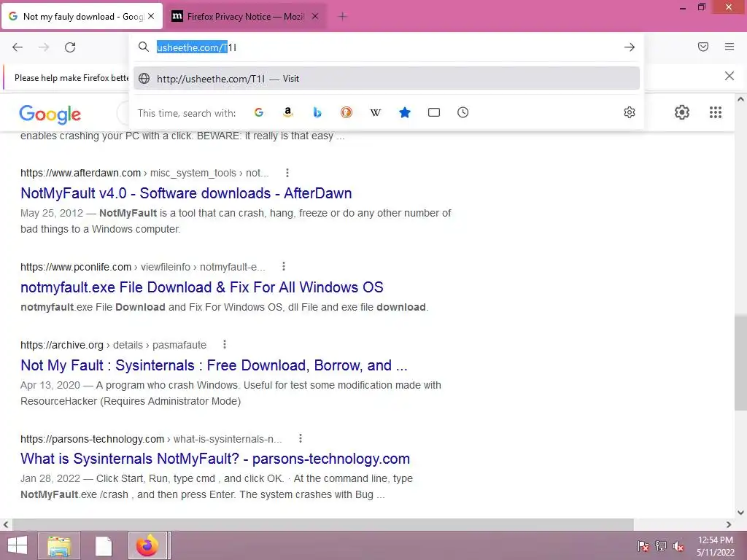Screen dimensions: 747x560
Task: Open options for pconlife.com result
Action: coord(284,267)
